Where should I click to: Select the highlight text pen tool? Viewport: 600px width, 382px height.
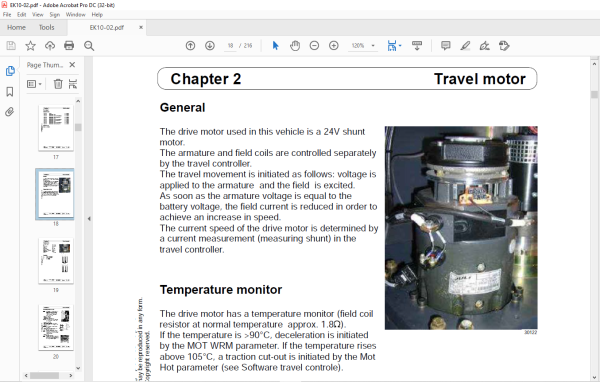[465, 46]
